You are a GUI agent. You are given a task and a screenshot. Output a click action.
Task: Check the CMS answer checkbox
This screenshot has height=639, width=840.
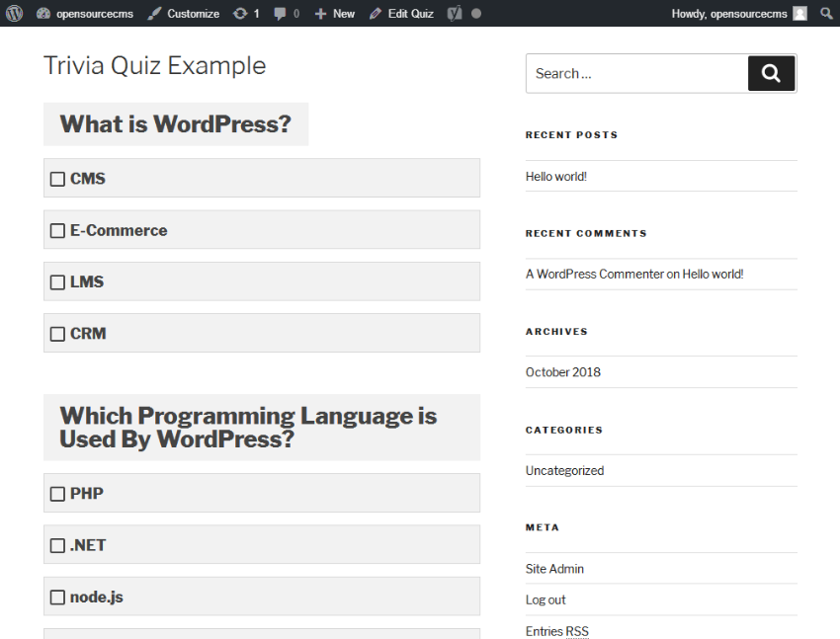(57, 179)
